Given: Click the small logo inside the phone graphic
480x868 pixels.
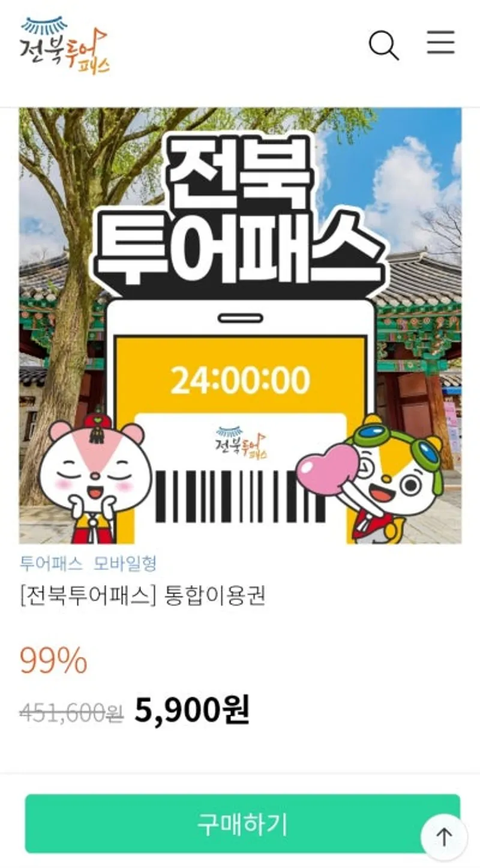Looking at the screenshot, I should tap(241, 442).
